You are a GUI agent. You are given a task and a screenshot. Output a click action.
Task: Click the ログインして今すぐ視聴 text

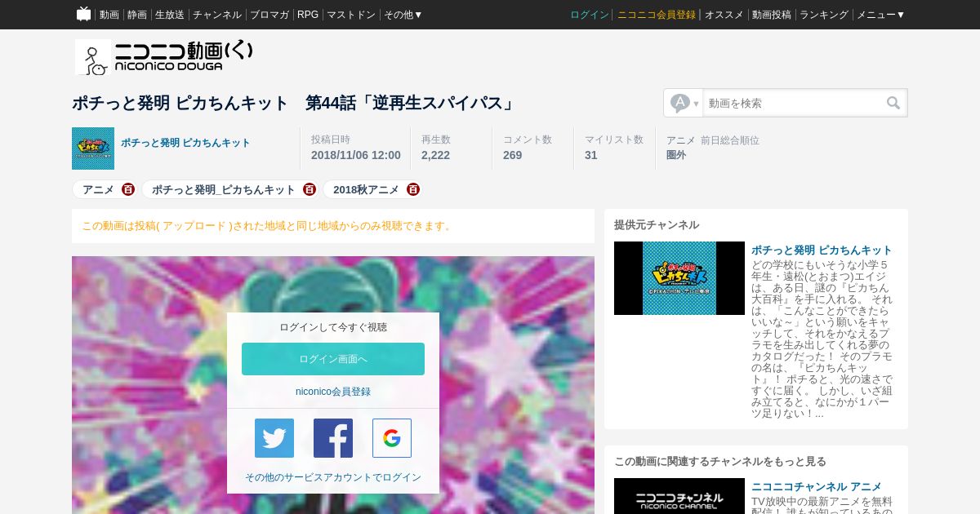coord(333,327)
